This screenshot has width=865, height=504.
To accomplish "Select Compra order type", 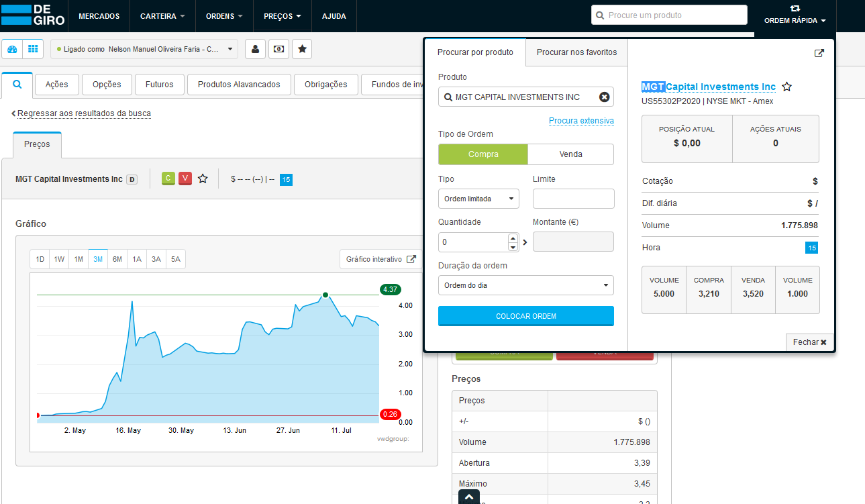I will pyautogui.click(x=483, y=154).
